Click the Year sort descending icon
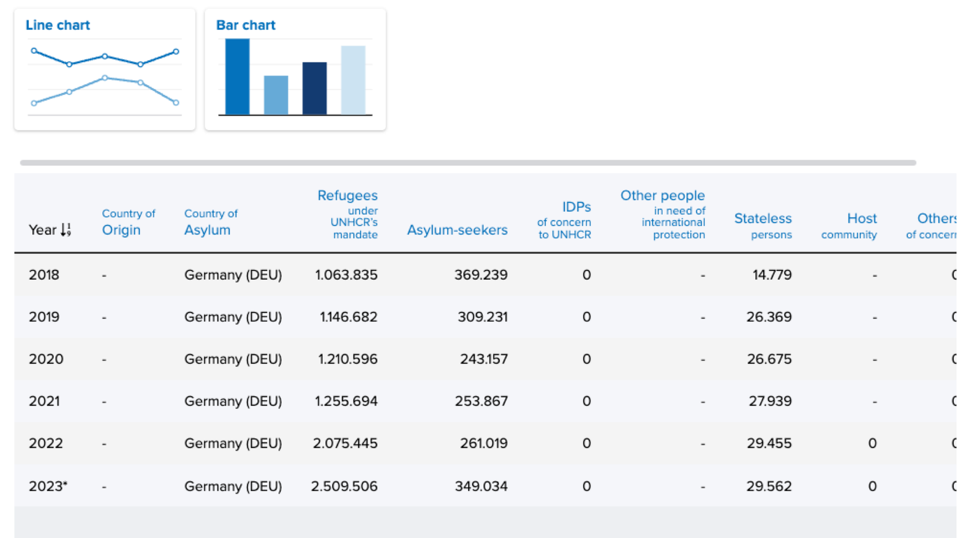Image resolution: width=980 pixels, height=538 pixels. 66,230
